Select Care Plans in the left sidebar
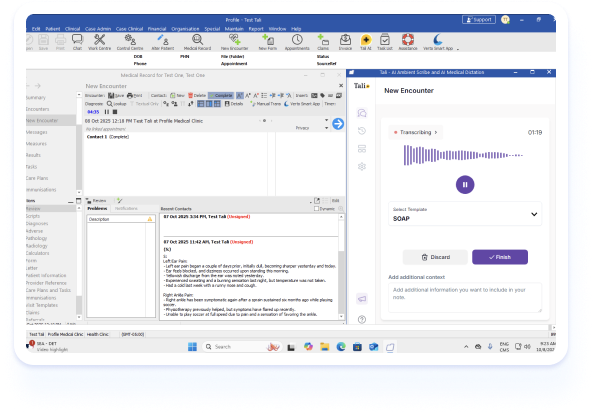Screen dimensions: 594x415 point(37,178)
